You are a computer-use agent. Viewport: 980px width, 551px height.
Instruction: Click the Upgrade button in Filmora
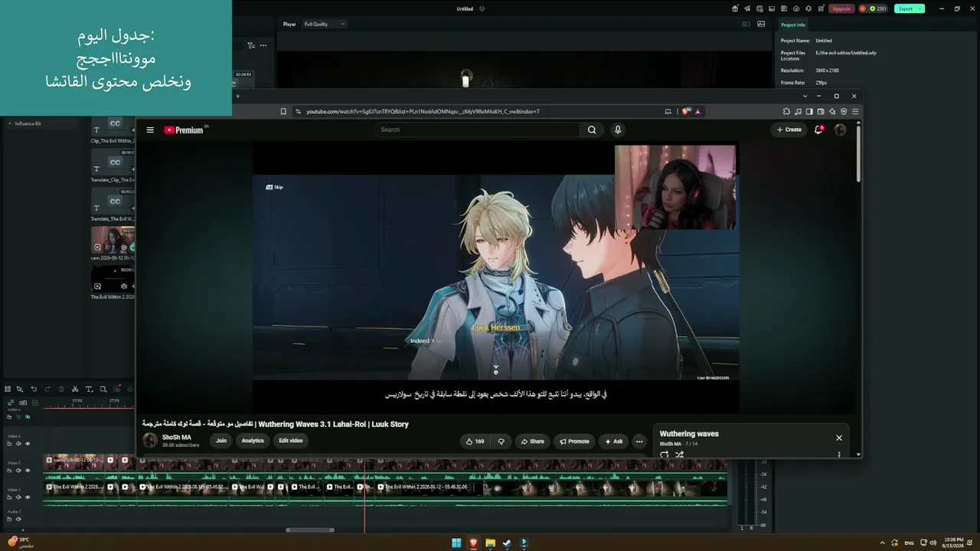(841, 8)
